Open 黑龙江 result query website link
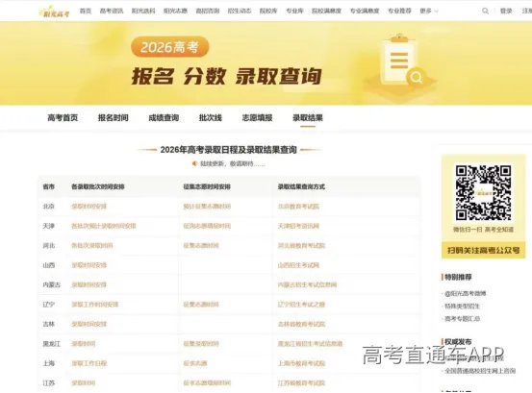Image resolution: width=532 pixels, height=393 pixels. (x=310, y=344)
